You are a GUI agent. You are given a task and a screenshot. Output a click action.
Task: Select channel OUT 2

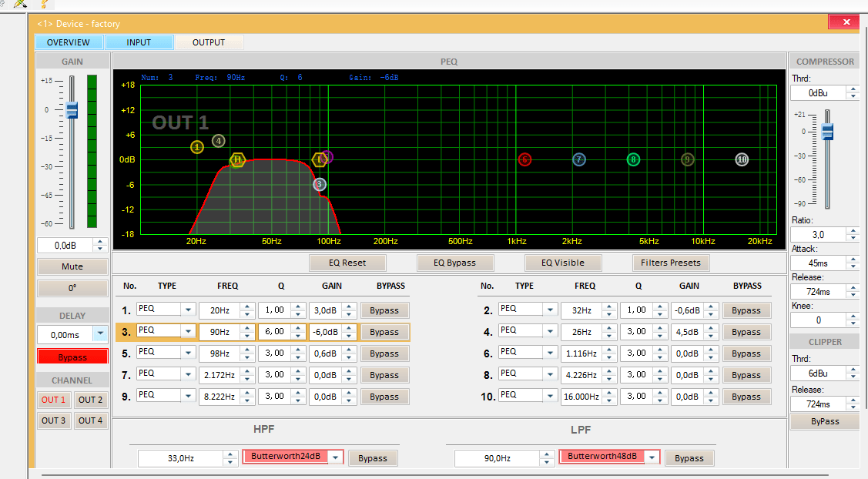[91, 400]
